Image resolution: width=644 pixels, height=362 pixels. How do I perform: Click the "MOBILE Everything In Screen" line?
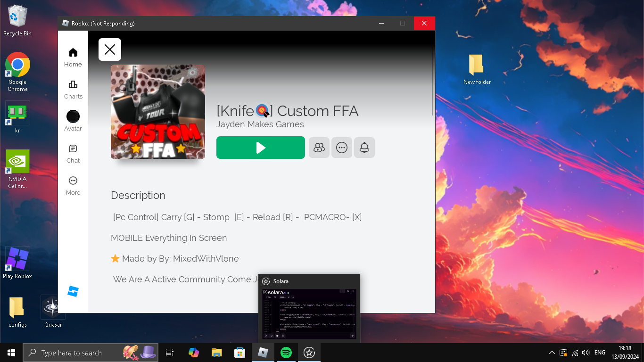tap(169, 238)
